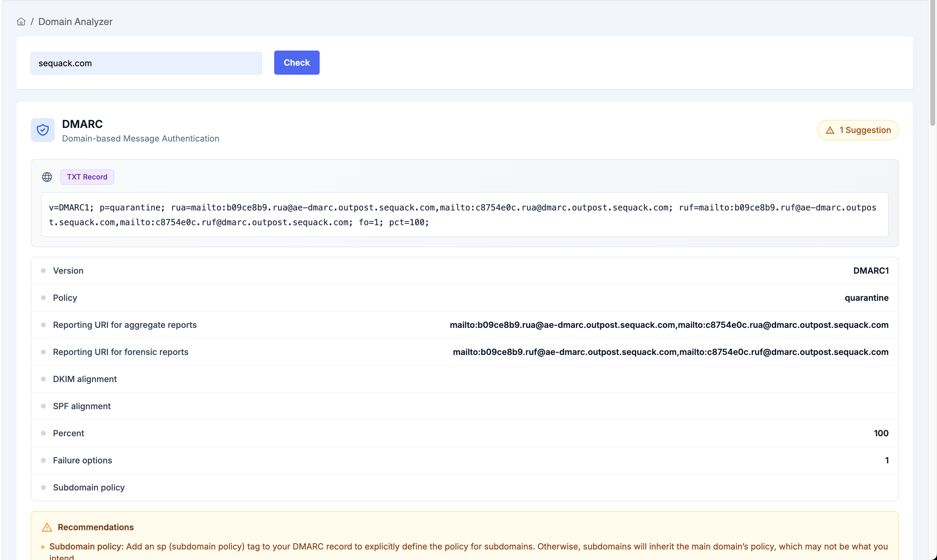Click the globe icon beside TXT Record
Image resolution: width=937 pixels, height=560 pixels.
(x=47, y=177)
